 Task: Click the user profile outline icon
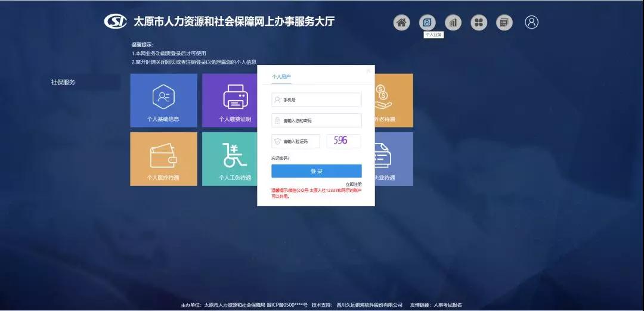[531, 22]
